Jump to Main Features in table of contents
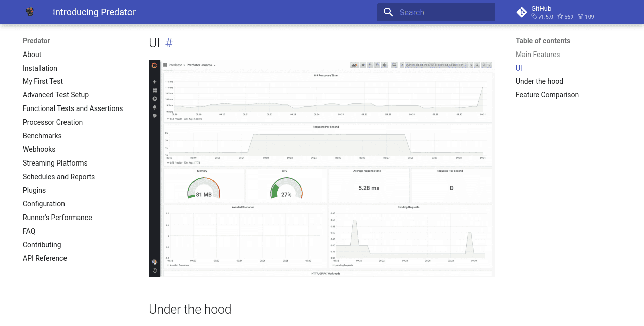Screen dimensions: 644x326 click(538, 55)
